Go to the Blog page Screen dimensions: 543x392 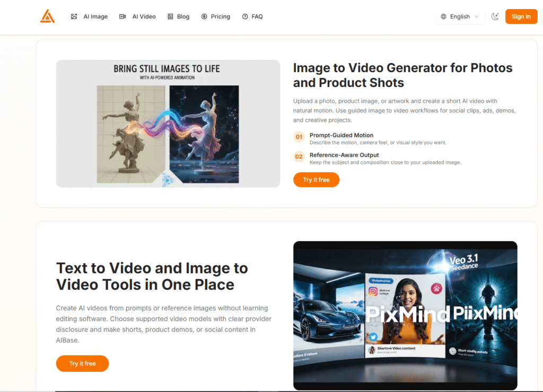click(178, 16)
